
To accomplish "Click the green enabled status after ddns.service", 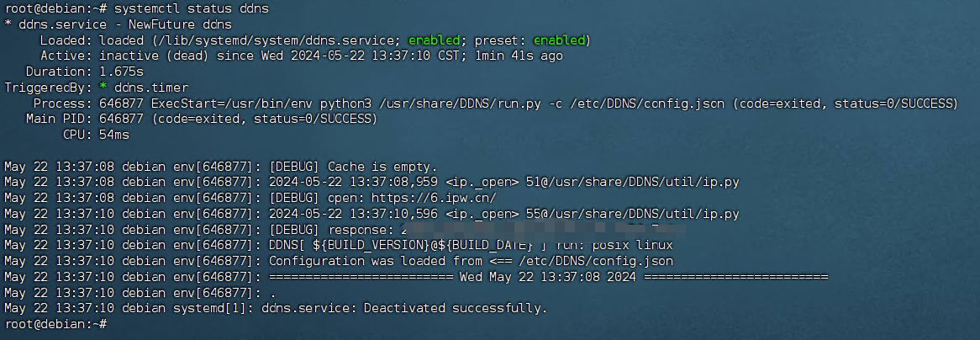I will [x=435, y=40].
